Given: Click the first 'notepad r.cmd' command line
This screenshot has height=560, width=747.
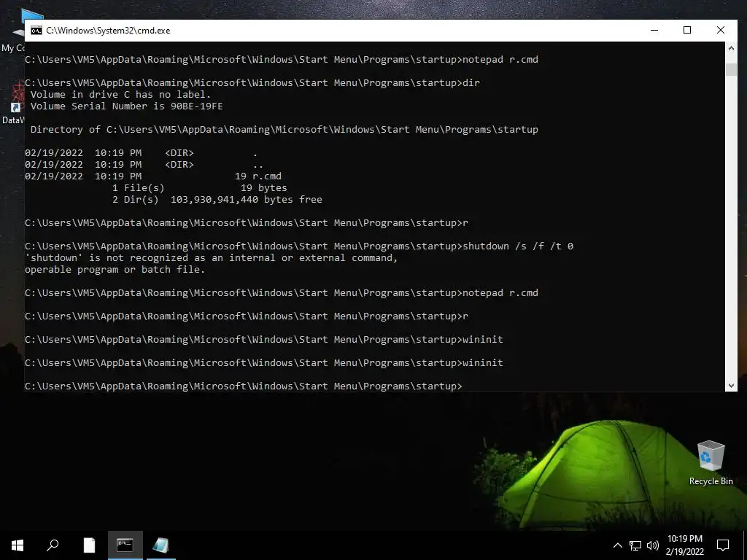Looking at the screenshot, I should click(x=282, y=60).
